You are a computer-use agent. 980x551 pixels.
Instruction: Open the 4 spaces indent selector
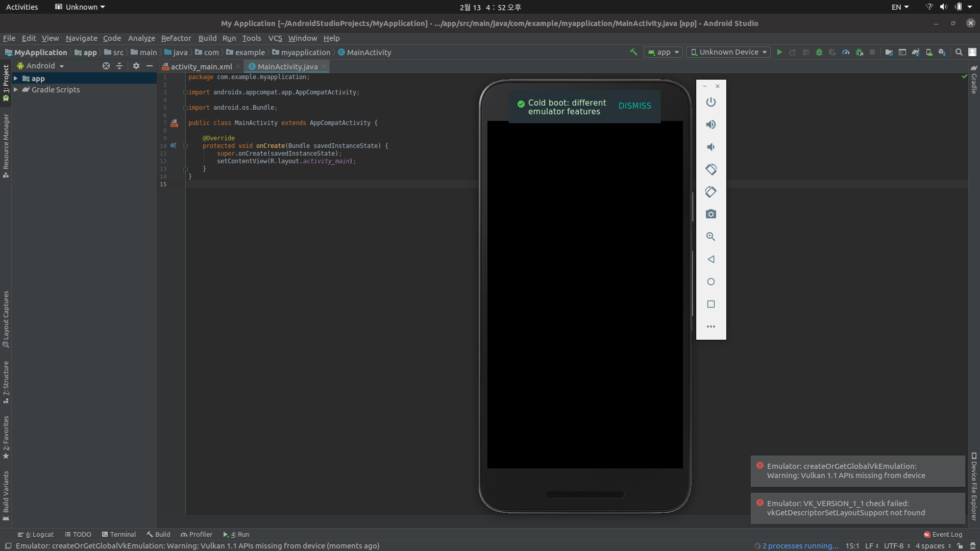tap(933, 546)
